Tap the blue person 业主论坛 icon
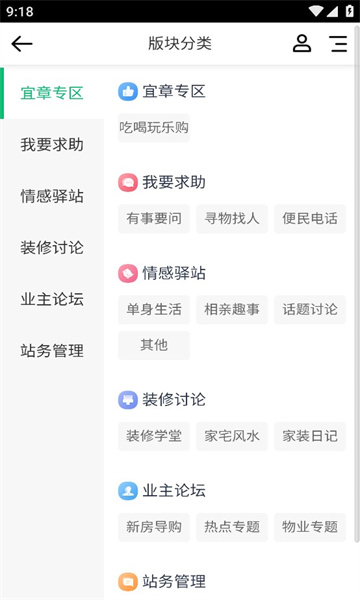Viewport: 360px width, 600px height. pyautogui.click(x=128, y=491)
